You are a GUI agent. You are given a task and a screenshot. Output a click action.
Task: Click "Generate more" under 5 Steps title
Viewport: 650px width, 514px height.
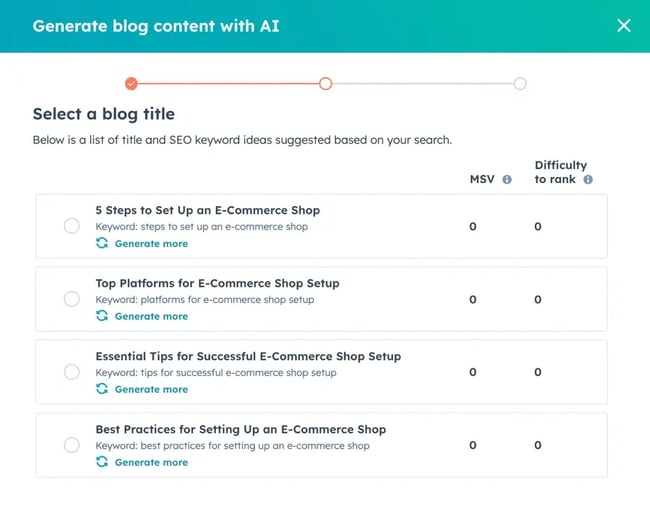[151, 243]
